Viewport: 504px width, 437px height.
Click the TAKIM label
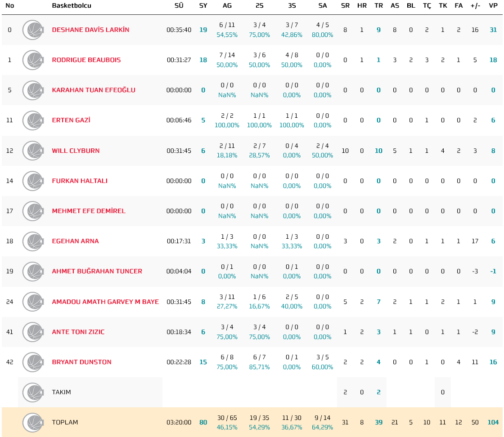[x=61, y=392]
